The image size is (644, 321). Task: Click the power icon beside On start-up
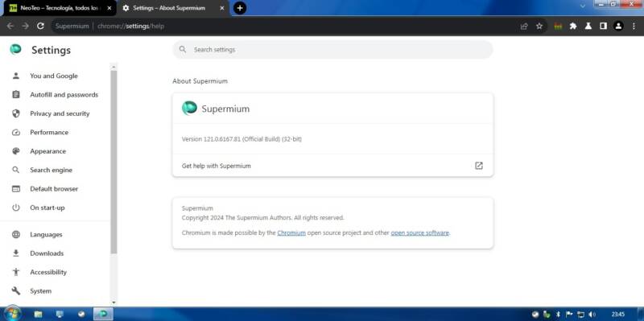pyautogui.click(x=16, y=208)
